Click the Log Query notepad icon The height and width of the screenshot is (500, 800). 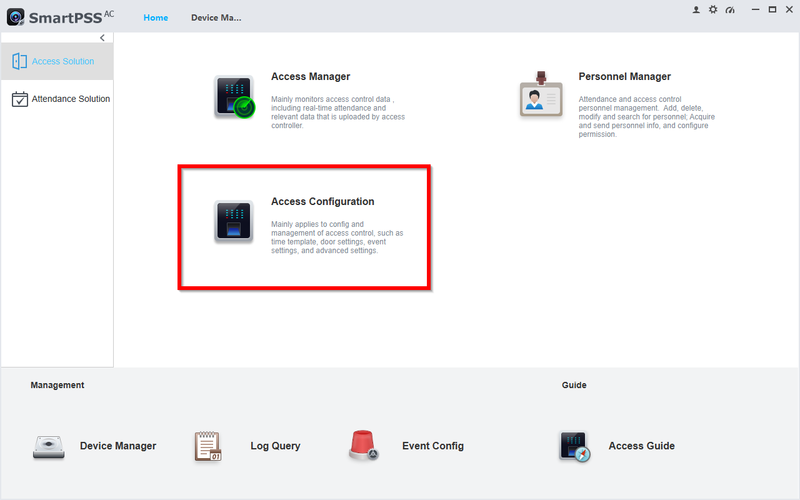208,446
